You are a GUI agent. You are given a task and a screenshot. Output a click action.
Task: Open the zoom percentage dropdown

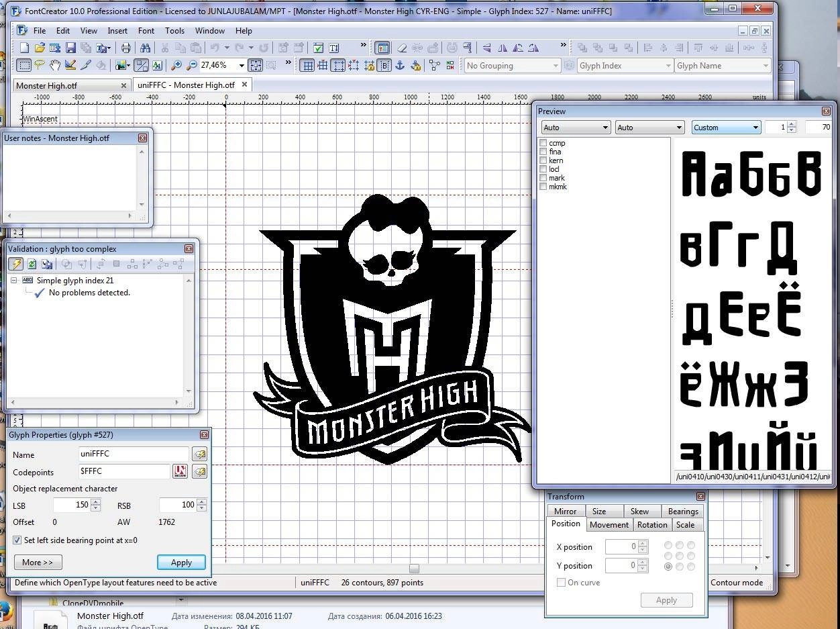241,65
